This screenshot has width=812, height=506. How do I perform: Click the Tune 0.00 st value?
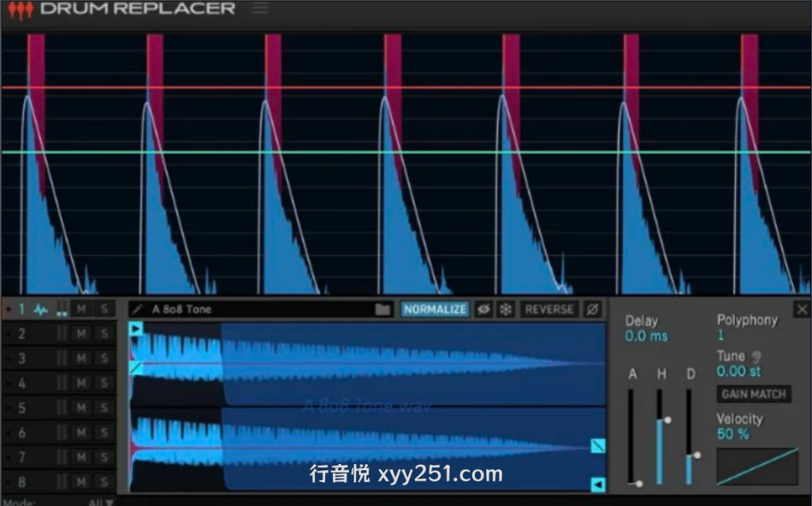(x=738, y=371)
